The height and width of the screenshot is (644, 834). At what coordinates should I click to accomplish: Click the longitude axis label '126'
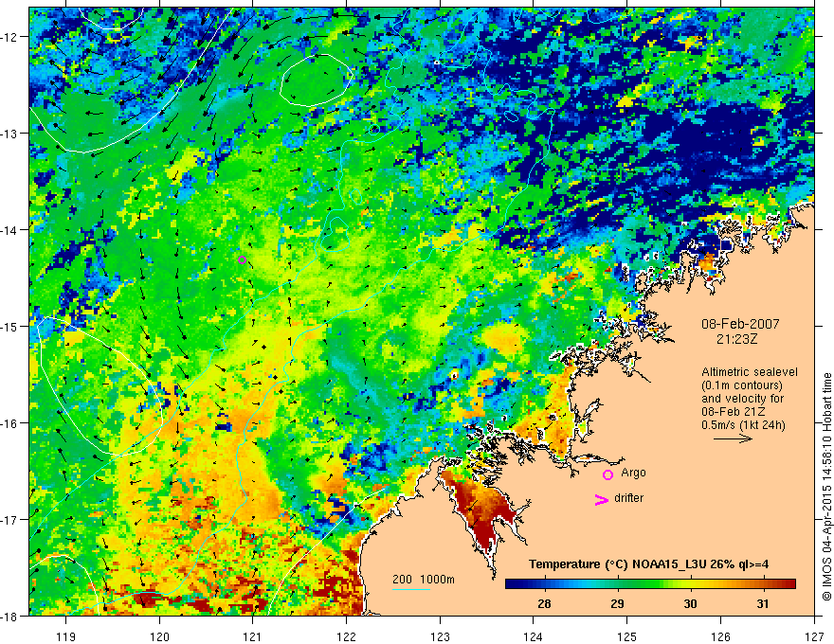pos(720,636)
